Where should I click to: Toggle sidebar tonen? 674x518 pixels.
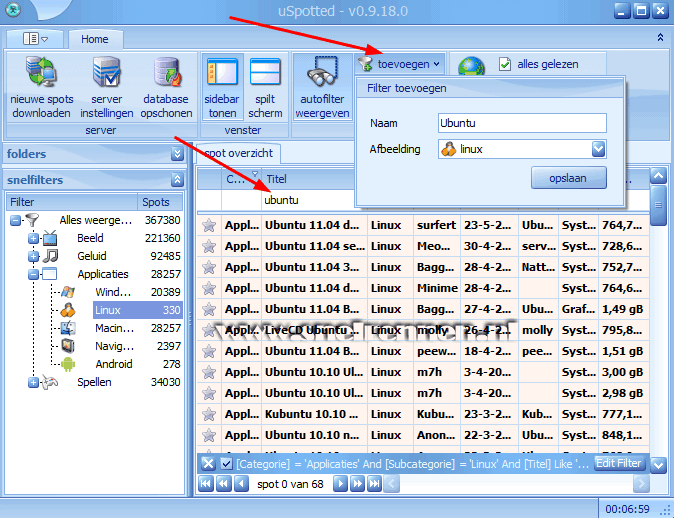coord(222,87)
